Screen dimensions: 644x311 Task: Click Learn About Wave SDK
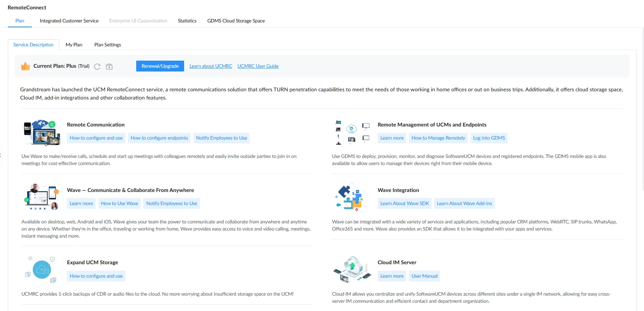click(405, 204)
